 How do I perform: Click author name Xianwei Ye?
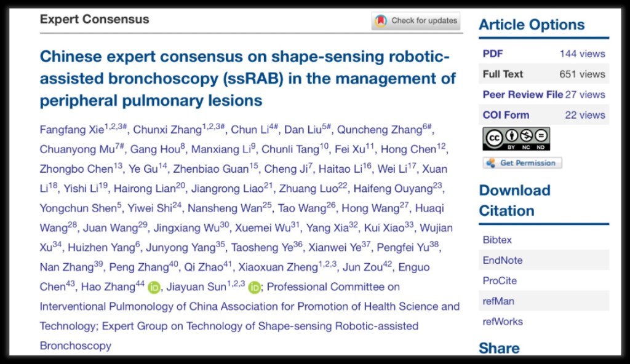[x=335, y=248]
